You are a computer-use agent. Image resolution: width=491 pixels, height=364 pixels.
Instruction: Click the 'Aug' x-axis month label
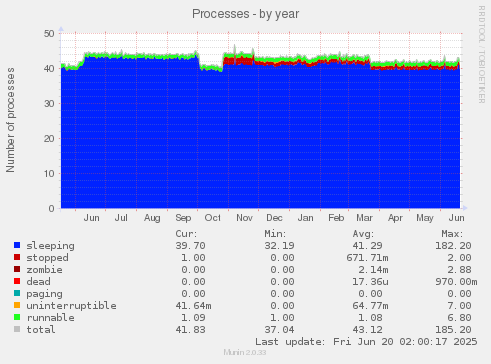point(152,218)
